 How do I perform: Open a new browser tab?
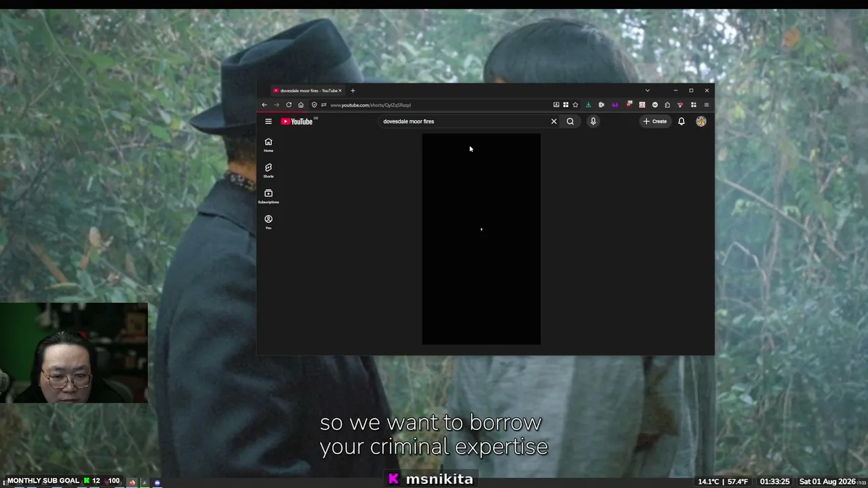[x=353, y=90]
